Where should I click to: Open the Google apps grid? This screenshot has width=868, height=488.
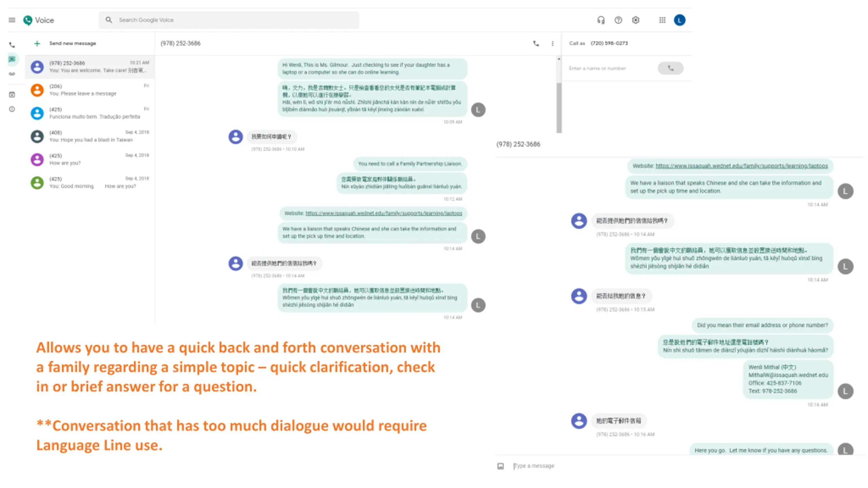662,20
